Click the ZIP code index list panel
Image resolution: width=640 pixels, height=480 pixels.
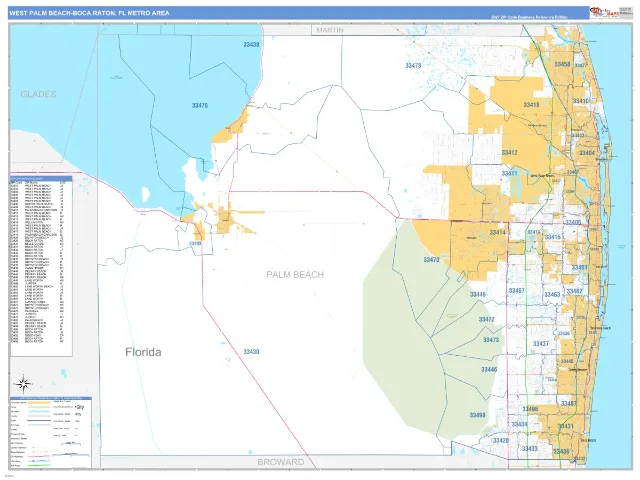click(41, 266)
